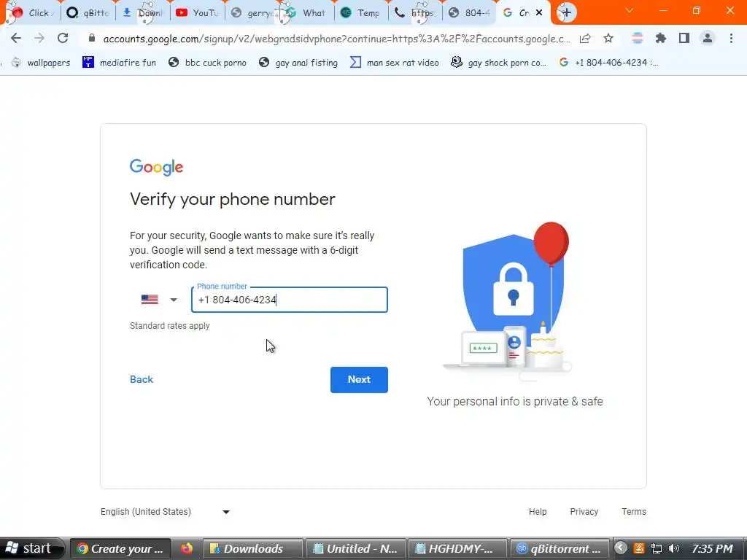Go back using the browser back arrow
Screen dimensions: 747x560
[x=16, y=39]
